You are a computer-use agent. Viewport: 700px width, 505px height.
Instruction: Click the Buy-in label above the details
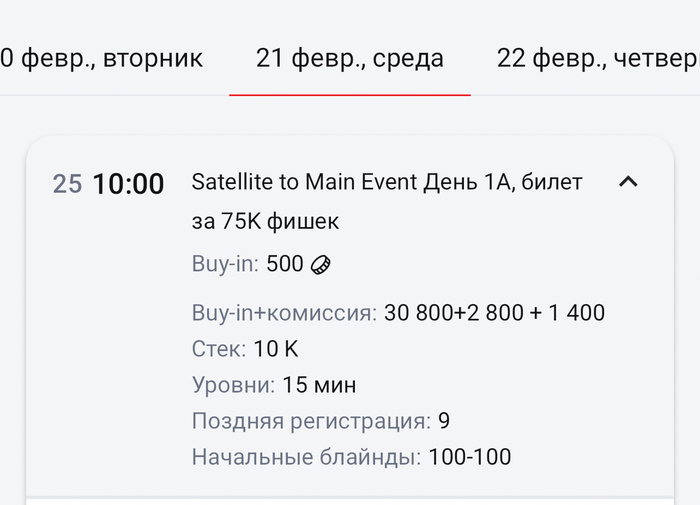pos(225,264)
